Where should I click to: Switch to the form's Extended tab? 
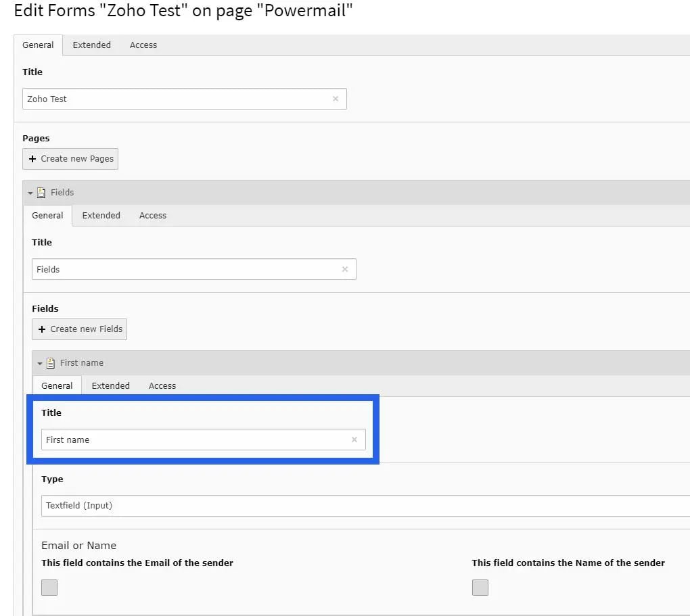[91, 45]
